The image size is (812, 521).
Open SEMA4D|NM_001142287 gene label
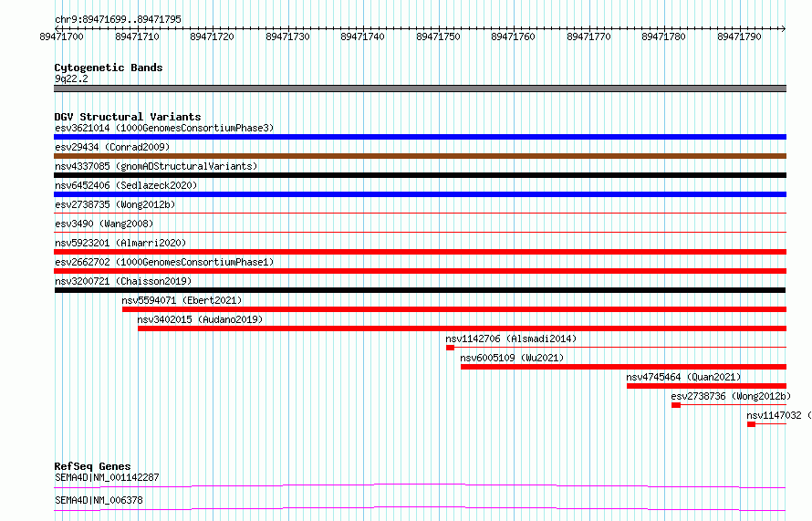pyautogui.click(x=107, y=477)
